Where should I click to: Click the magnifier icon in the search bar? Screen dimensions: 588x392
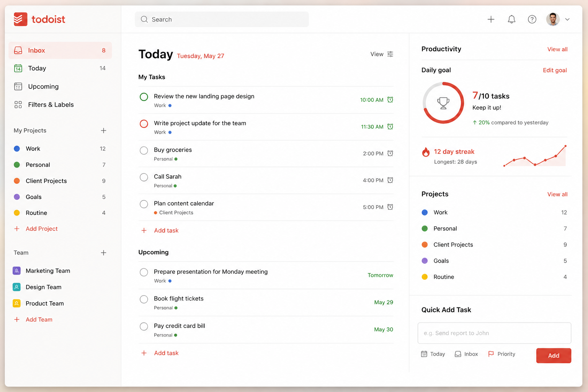[x=144, y=19]
